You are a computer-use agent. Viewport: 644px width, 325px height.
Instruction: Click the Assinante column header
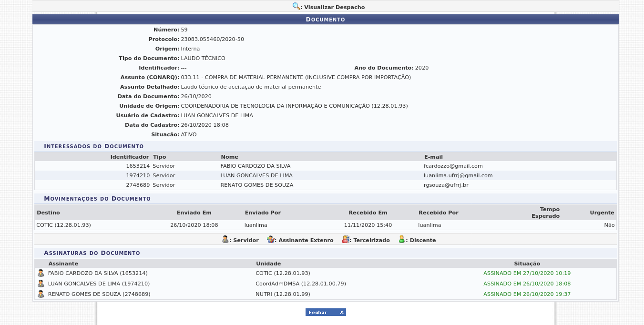pyautogui.click(x=63, y=264)
